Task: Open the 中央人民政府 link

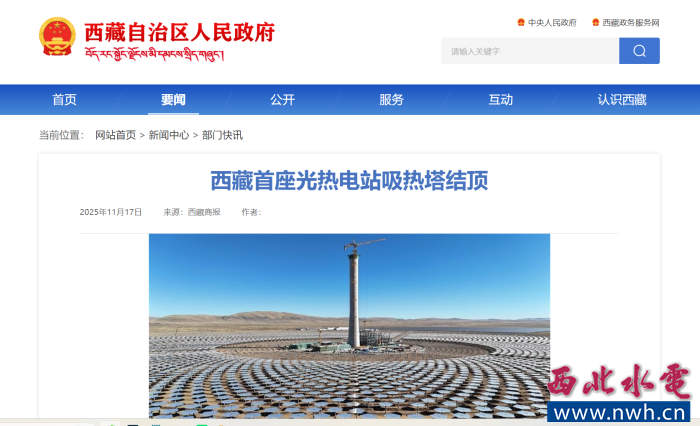Action: (x=552, y=22)
